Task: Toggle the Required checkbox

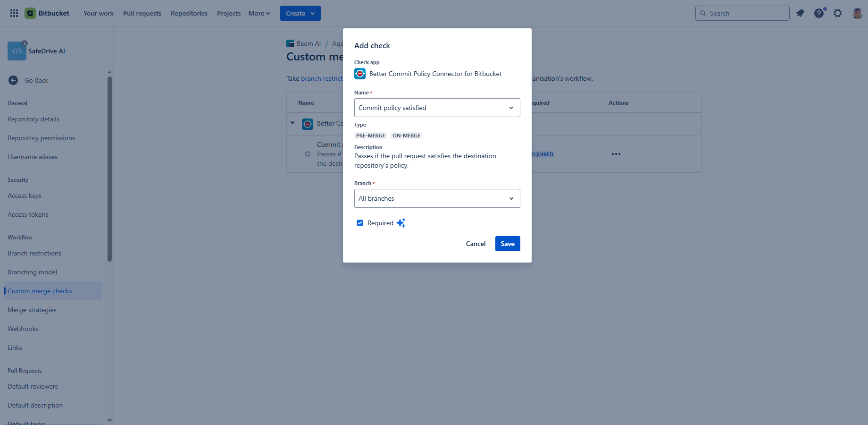Action: click(x=360, y=223)
